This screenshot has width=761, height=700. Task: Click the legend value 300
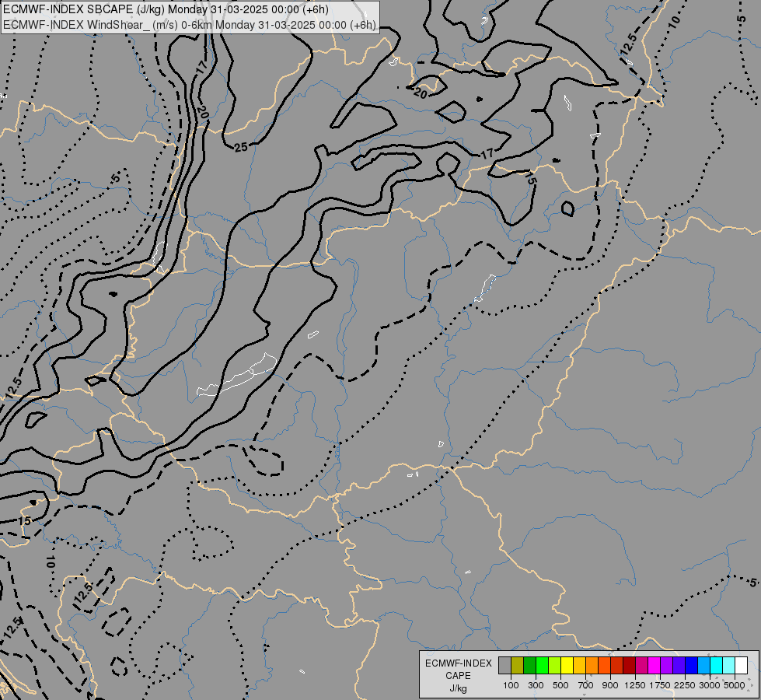coord(536,685)
